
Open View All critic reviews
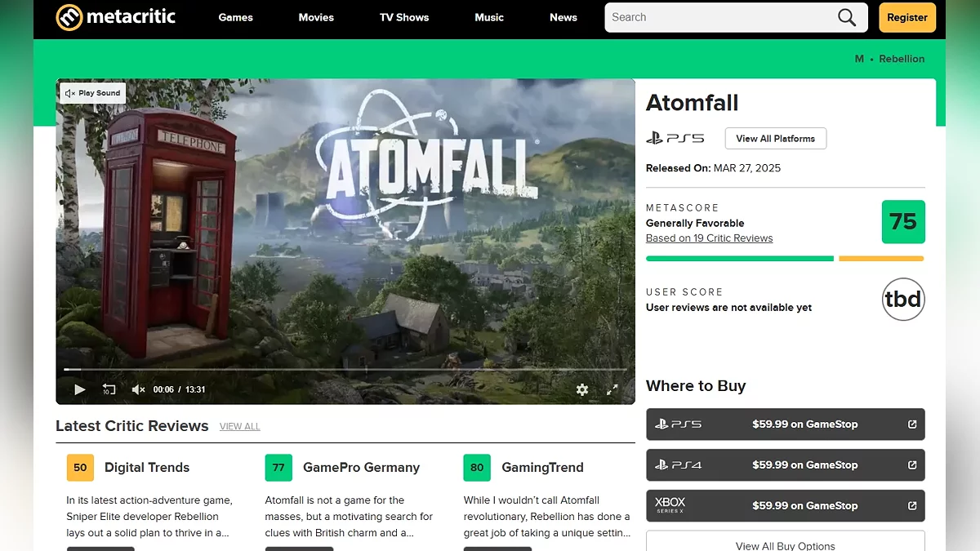click(x=239, y=427)
